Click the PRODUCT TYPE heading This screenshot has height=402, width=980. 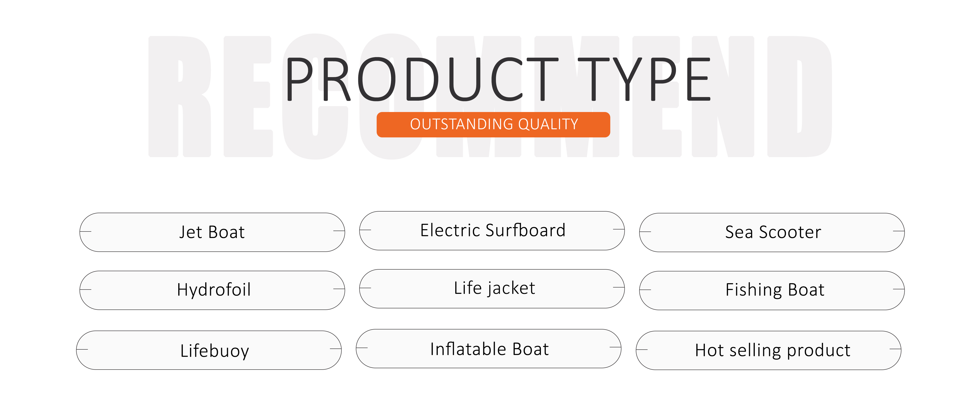pos(498,79)
